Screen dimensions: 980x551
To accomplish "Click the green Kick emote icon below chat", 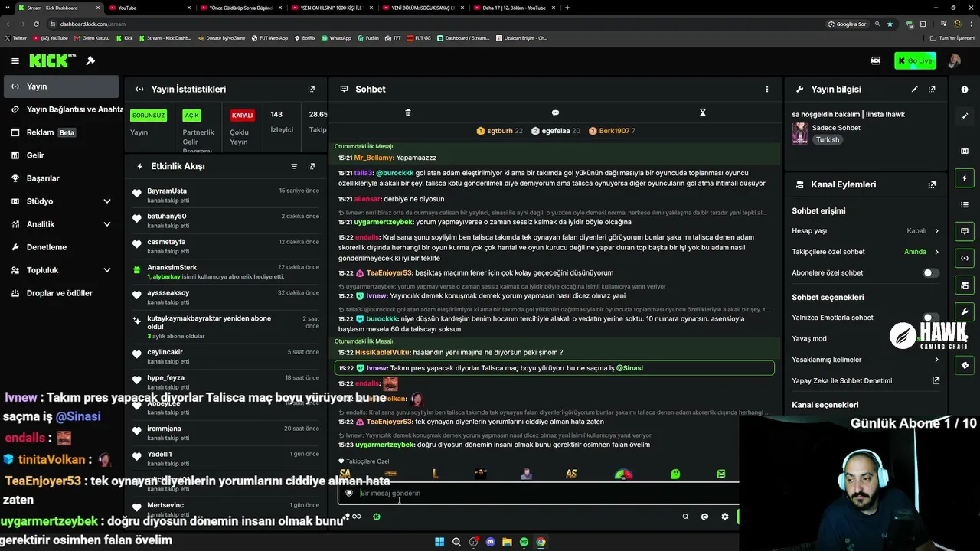I will pos(376,517).
